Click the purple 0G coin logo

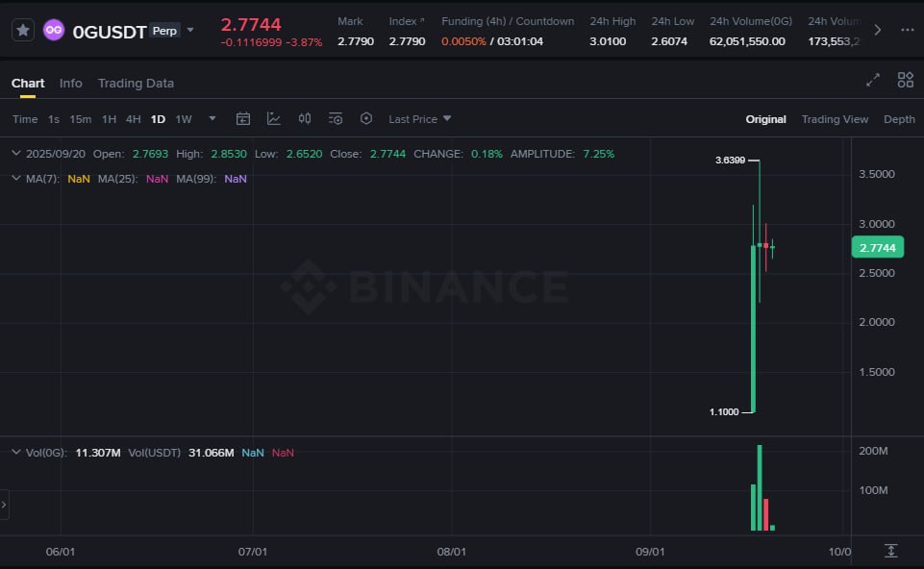tap(54, 30)
